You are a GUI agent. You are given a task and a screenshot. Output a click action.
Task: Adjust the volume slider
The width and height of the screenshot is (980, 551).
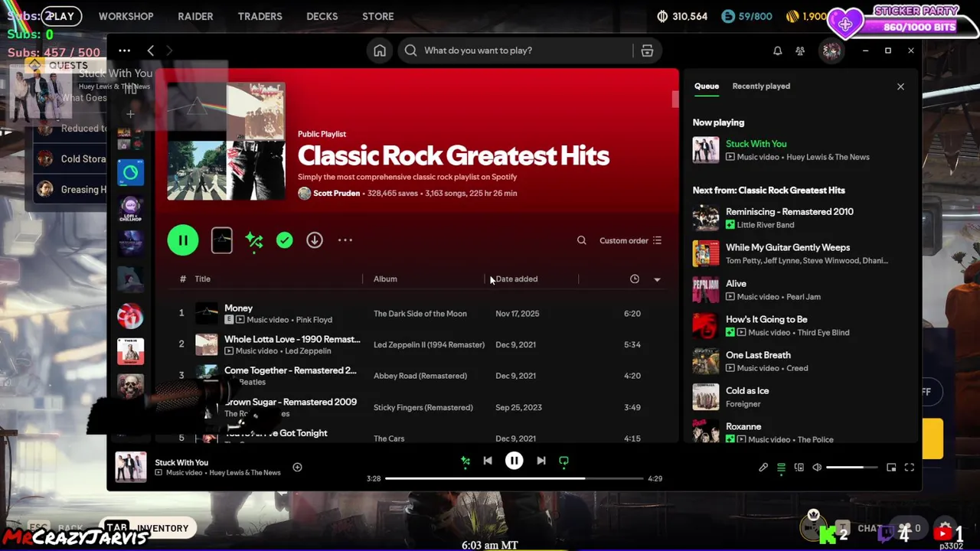coord(851,468)
